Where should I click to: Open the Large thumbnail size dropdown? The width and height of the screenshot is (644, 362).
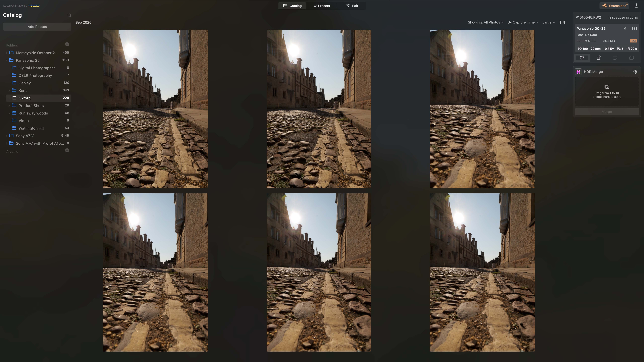(x=549, y=22)
